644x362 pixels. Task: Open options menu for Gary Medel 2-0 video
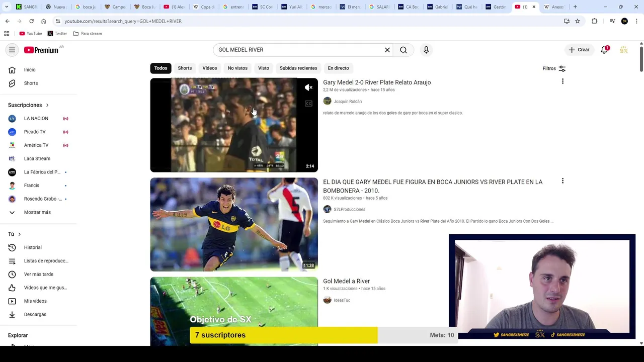[562, 81]
